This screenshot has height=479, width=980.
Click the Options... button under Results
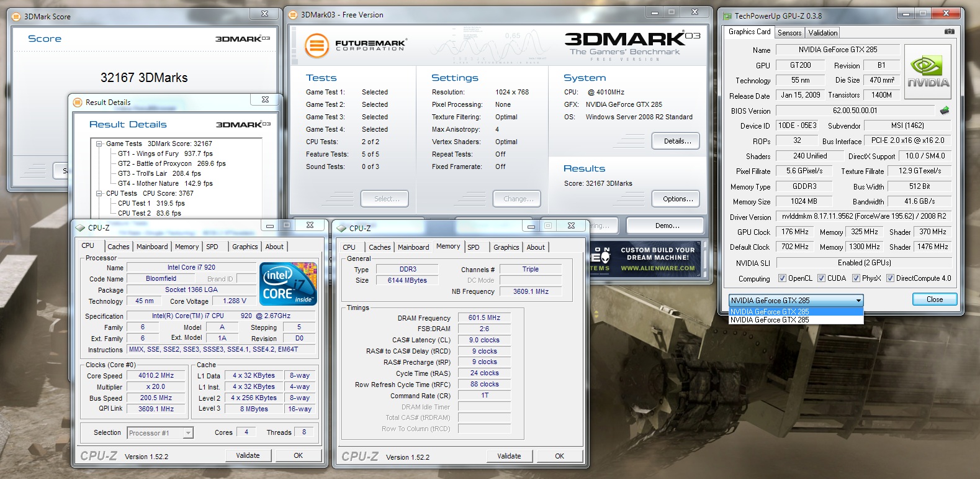676,199
